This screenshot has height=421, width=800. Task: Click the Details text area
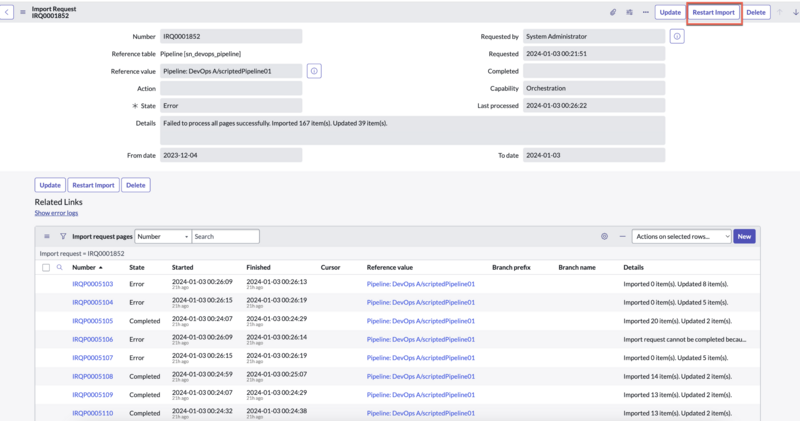click(413, 130)
